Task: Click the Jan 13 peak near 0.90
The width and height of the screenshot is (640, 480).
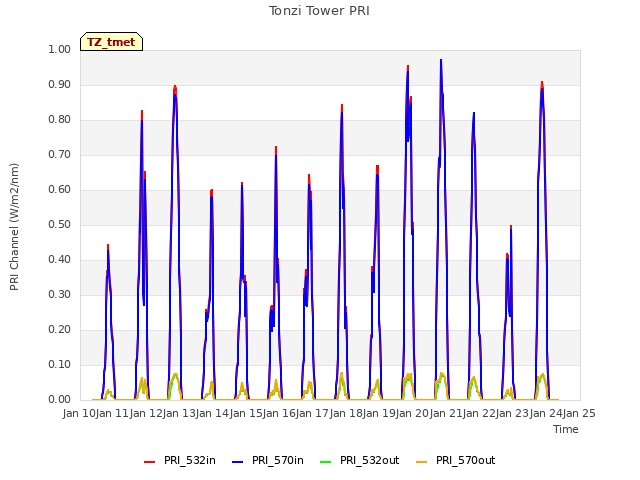Action: point(175,87)
